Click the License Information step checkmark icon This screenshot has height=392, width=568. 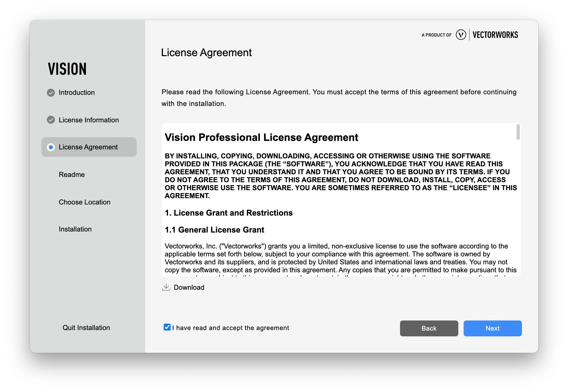tap(51, 120)
